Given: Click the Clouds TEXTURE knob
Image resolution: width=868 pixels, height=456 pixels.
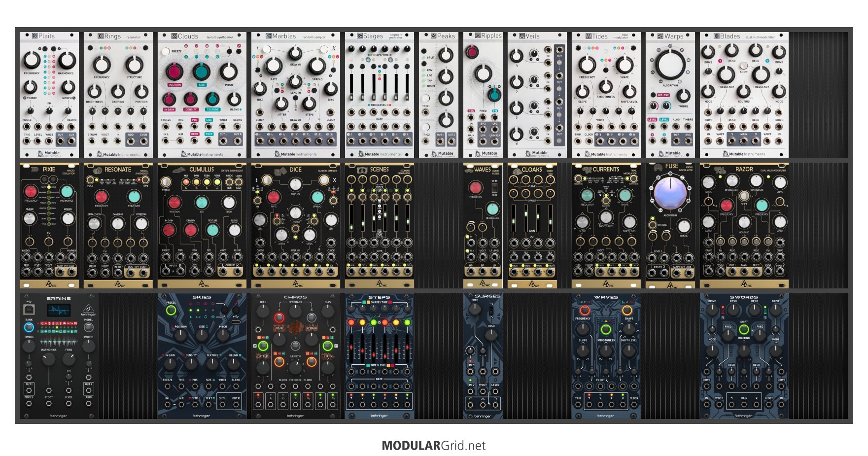Looking at the screenshot, I should point(212,100).
